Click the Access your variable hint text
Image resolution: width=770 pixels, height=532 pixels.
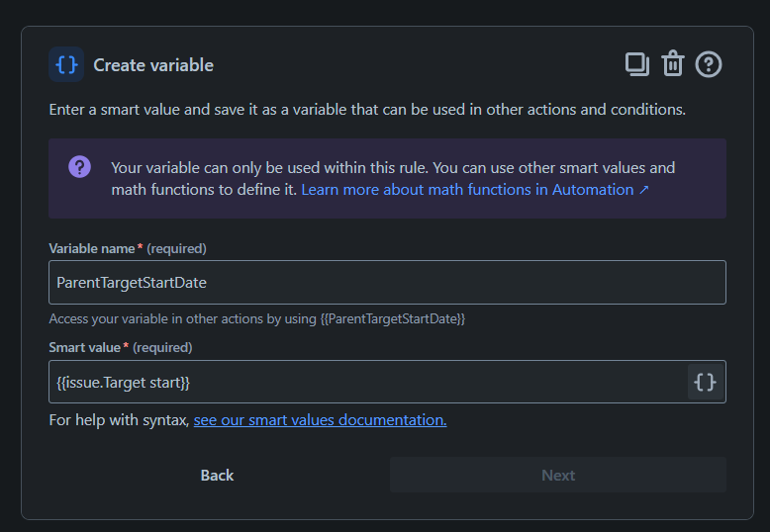pos(256,318)
